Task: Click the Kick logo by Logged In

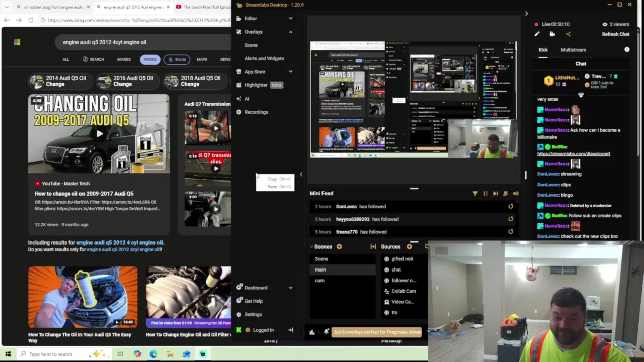Action: click(x=239, y=330)
